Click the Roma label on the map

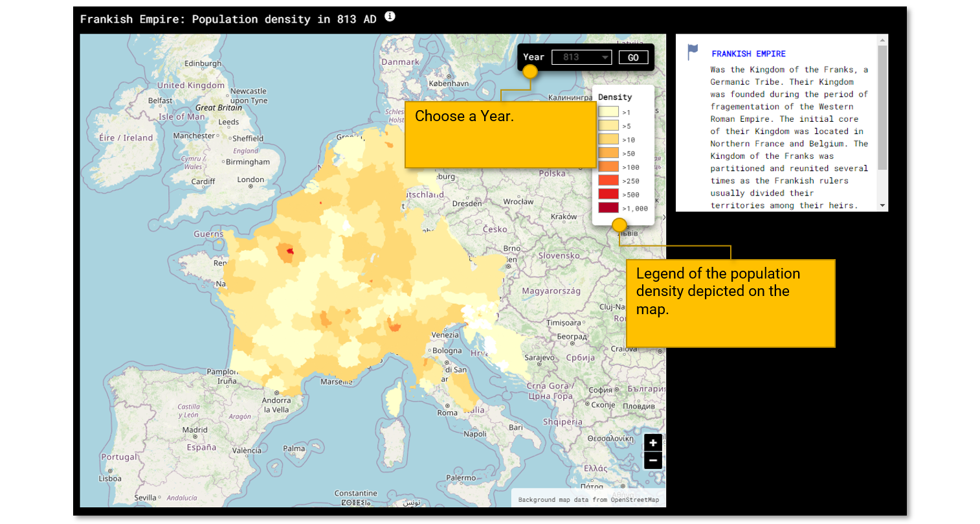coord(447,413)
